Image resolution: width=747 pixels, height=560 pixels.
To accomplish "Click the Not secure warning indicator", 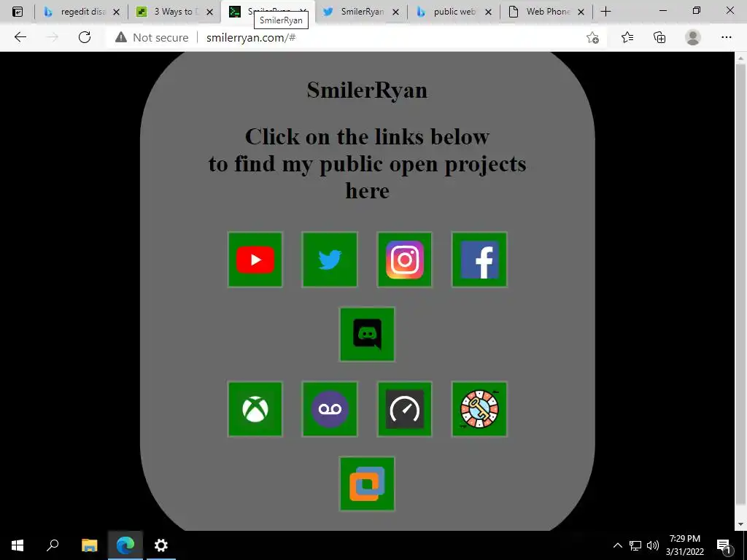I will (x=152, y=38).
